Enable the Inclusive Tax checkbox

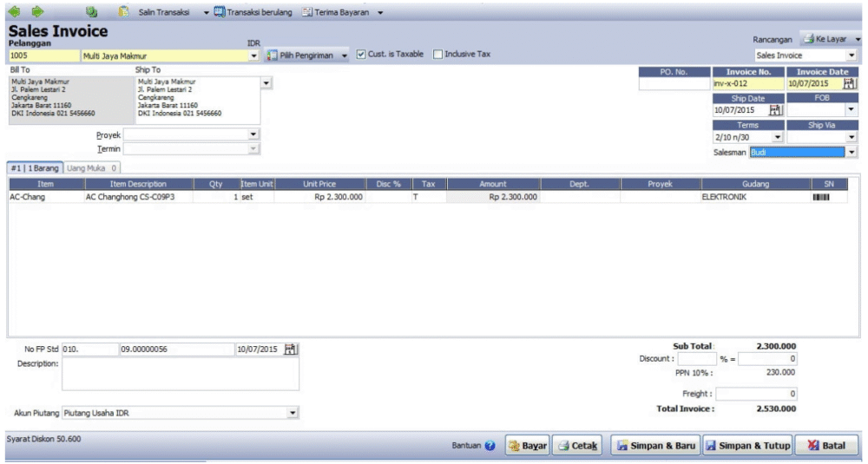(437, 55)
